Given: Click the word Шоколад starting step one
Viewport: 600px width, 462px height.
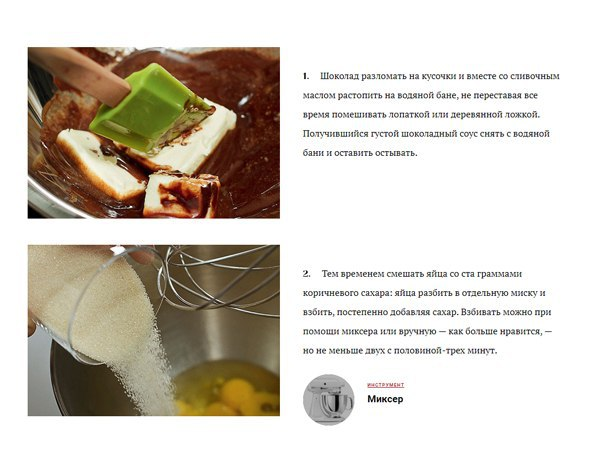Looking at the screenshot, I should coord(339,76).
